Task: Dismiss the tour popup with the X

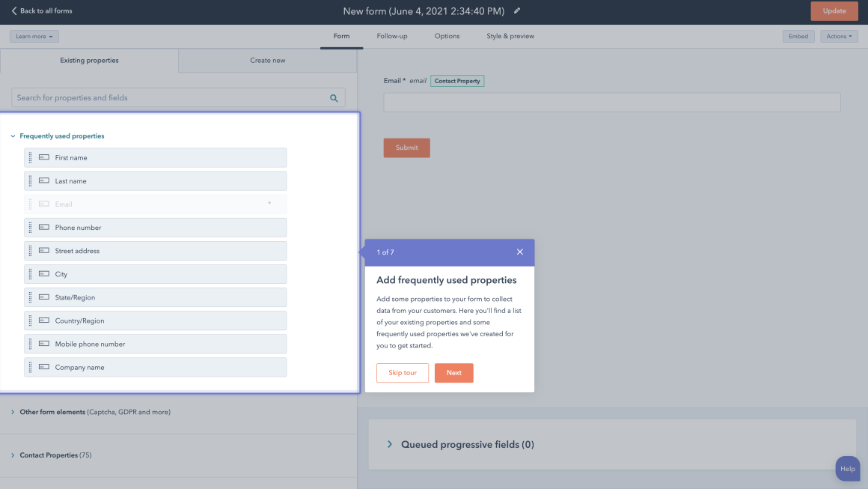Action: pyautogui.click(x=520, y=252)
